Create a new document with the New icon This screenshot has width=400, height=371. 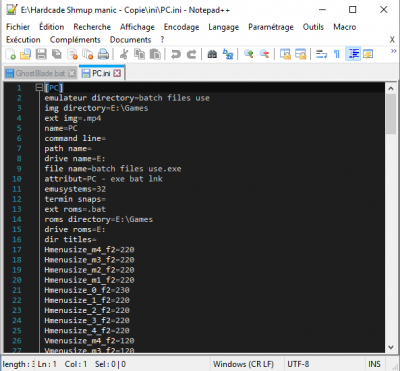point(10,54)
